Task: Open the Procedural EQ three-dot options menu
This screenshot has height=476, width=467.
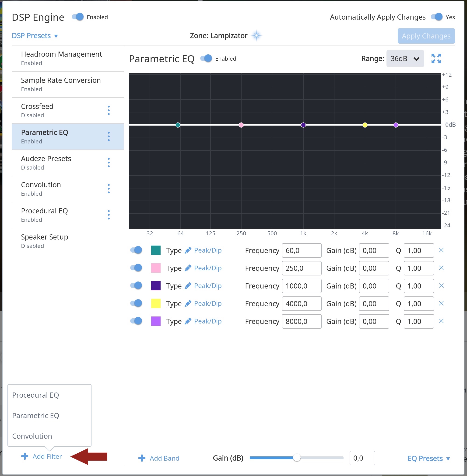Action: (109, 215)
